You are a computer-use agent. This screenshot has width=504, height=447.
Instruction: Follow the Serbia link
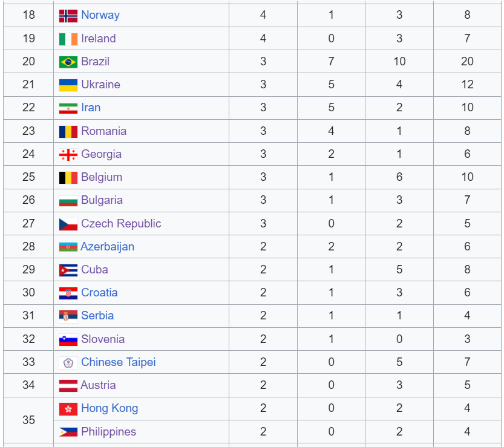coord(97,316)
